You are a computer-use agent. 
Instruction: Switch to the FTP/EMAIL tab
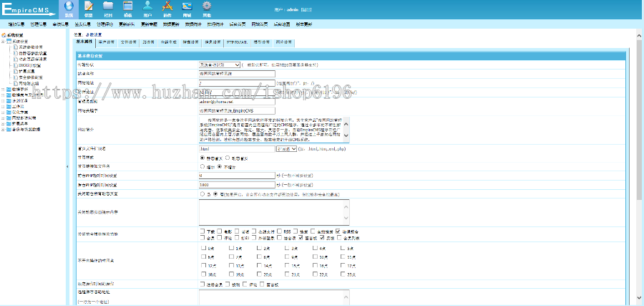237,42
